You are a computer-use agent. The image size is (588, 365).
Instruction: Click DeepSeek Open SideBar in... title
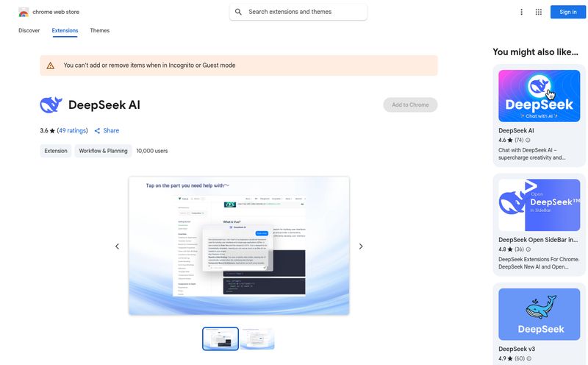coord(538,240)
